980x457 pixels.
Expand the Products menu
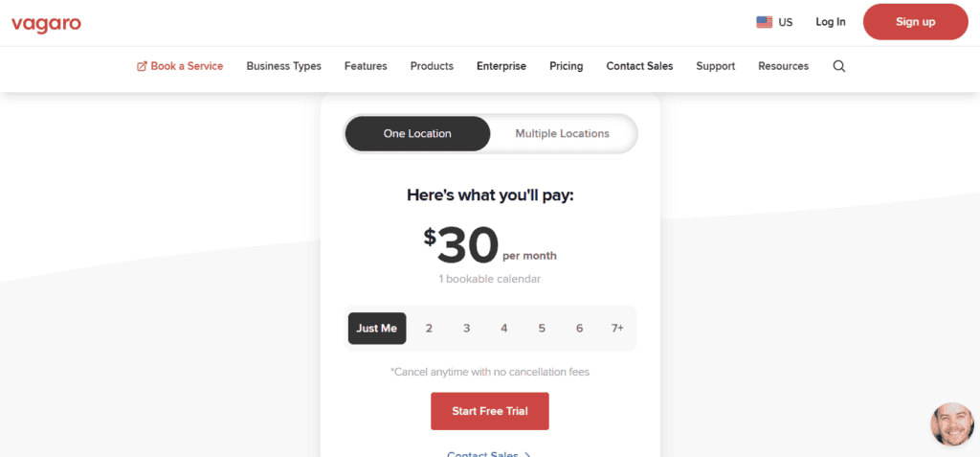coord(432,66)
